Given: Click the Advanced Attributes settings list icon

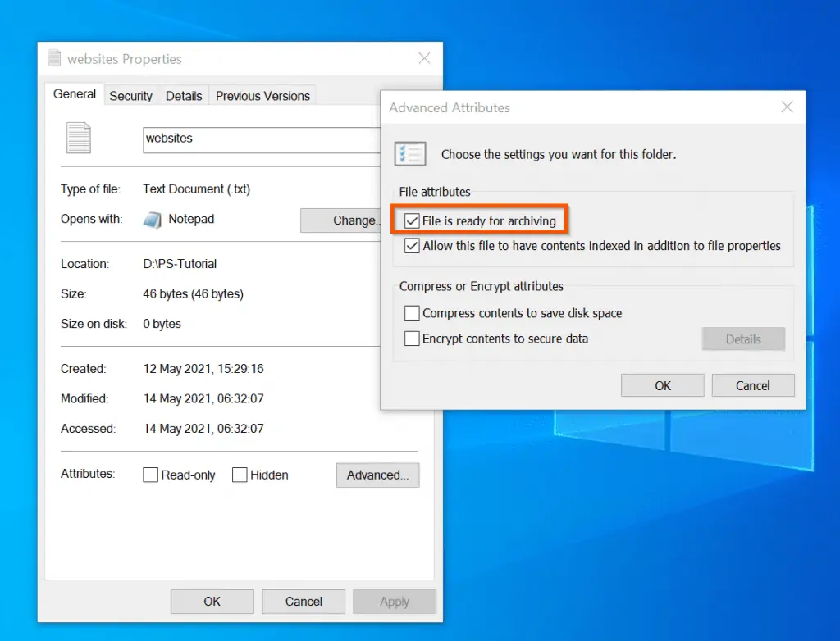Looking at the screenshot, I should pos(410,153).
